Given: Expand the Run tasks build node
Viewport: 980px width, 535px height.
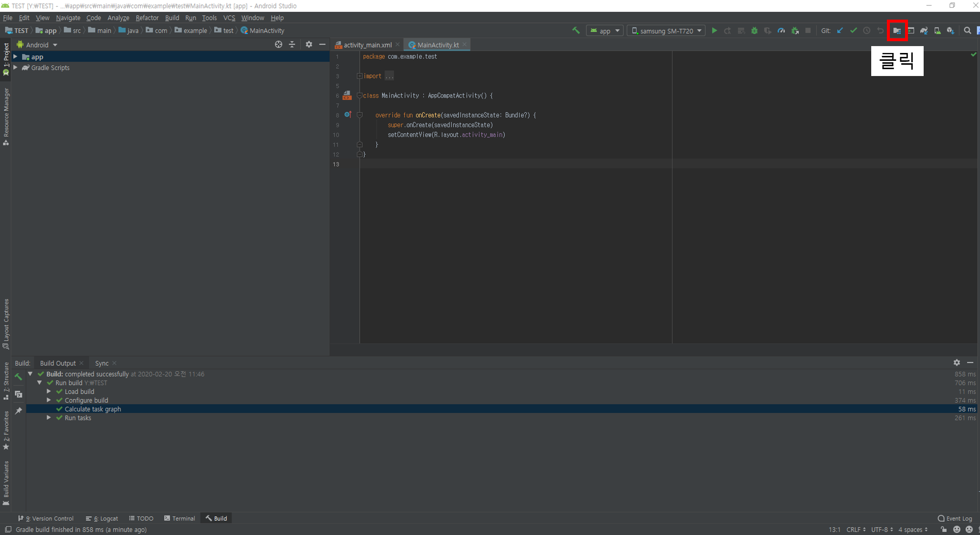Looking at the screenshot, I should pos(49,418).
